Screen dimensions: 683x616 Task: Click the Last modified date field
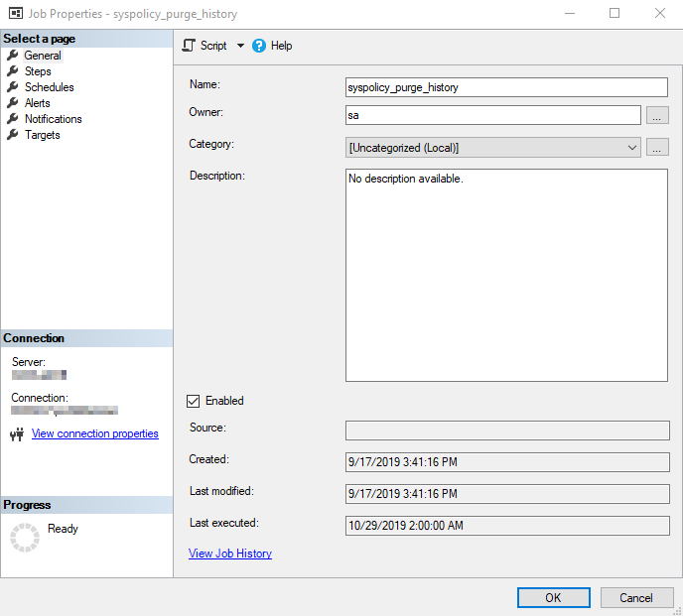click(x=507, y=494)
